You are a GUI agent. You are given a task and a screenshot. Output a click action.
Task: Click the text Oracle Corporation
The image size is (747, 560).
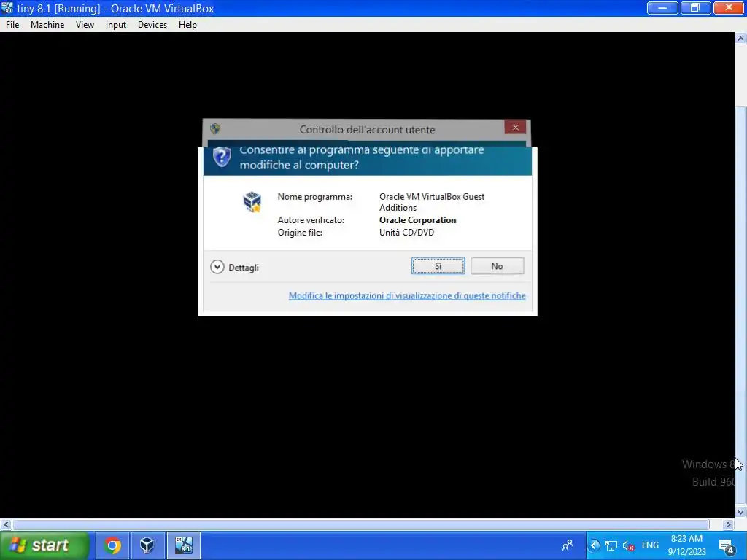(x=417, y=220)
